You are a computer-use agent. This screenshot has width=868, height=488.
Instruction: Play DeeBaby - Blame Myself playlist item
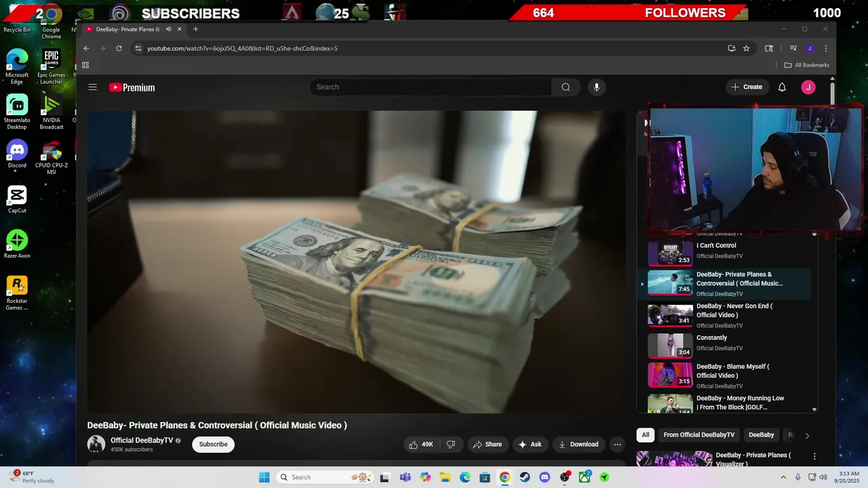coord(726,375)
